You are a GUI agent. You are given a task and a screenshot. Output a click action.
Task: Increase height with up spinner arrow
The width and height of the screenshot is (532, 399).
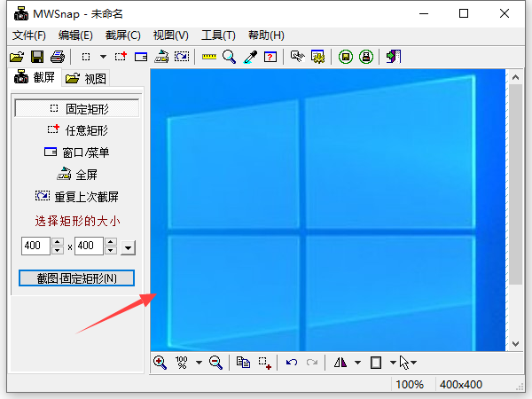pos(111,241)
